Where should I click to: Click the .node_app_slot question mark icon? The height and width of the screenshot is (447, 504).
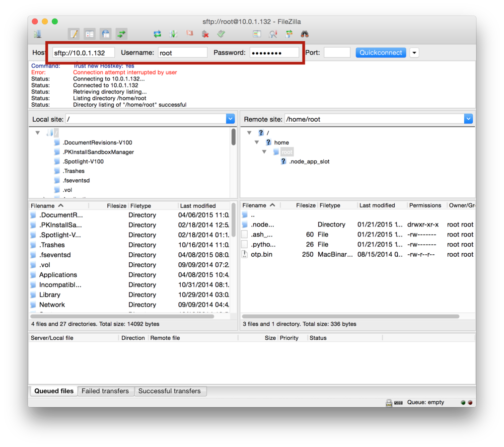(x=283, y=161)
